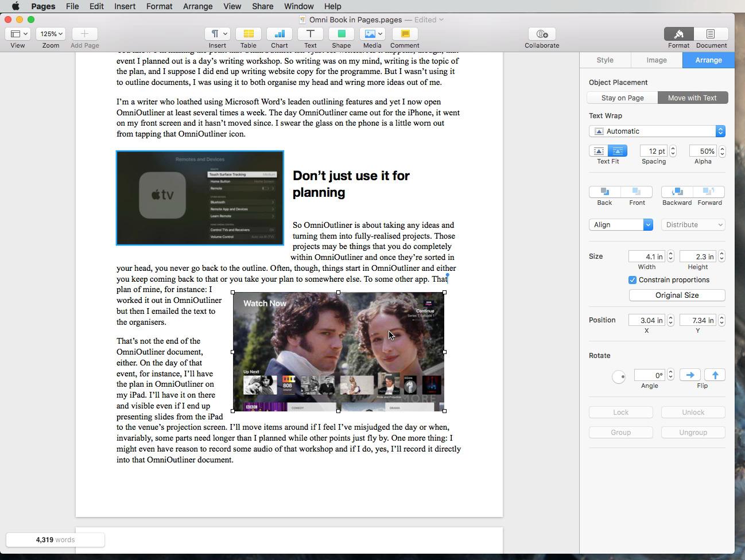The height and width of the screenshot is (560, 745).
Task: Lock the selected object
Action: [x=620, y=412]
